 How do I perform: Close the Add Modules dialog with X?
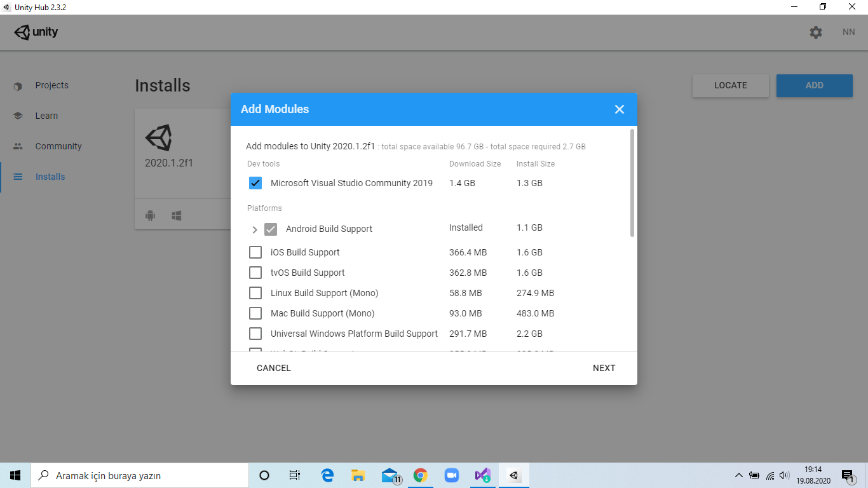620,109
